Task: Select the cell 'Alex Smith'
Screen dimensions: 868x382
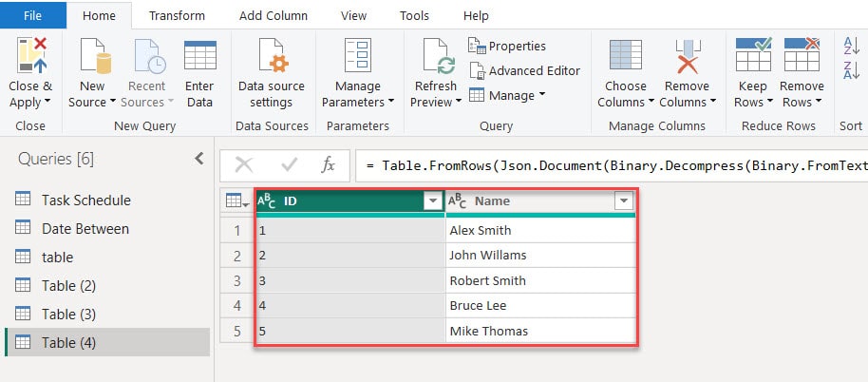Action: 541,230
